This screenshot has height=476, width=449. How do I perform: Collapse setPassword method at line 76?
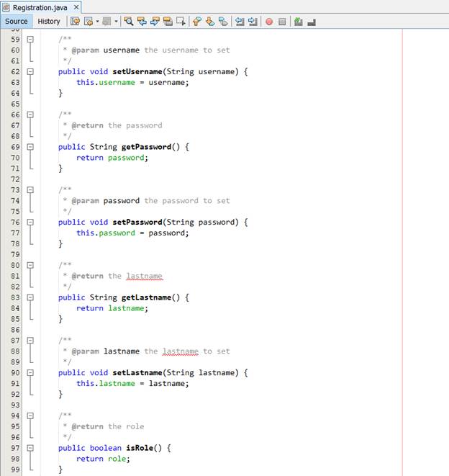click(30, 222)
